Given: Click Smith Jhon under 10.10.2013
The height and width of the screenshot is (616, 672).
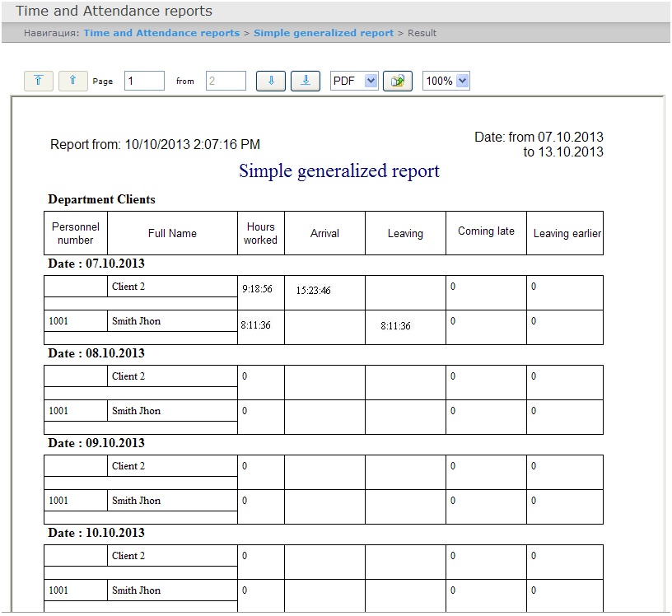Looking at the screenshot, I should [x=136, y=590].
